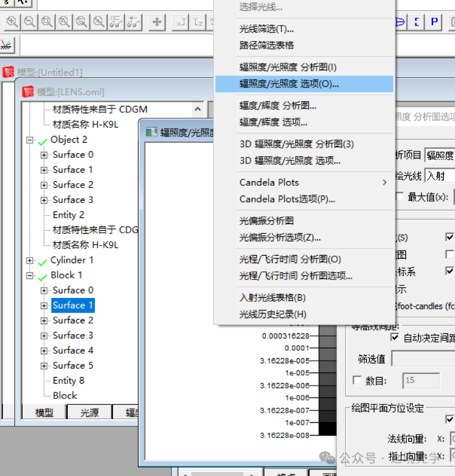
Task: Choose 3D 辐照度/光照度 分析图(3) menu item
Action: coord(304,144)
